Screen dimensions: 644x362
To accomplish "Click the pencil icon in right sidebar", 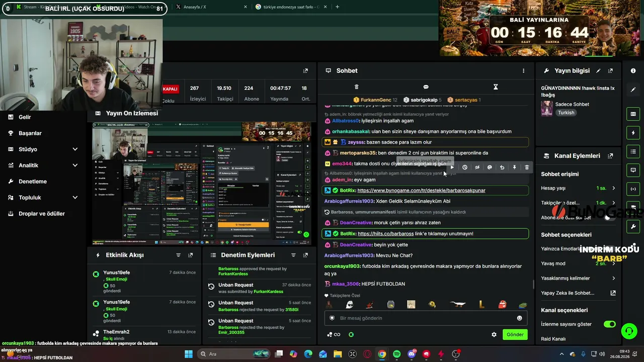I will click(x=633, y=89).
